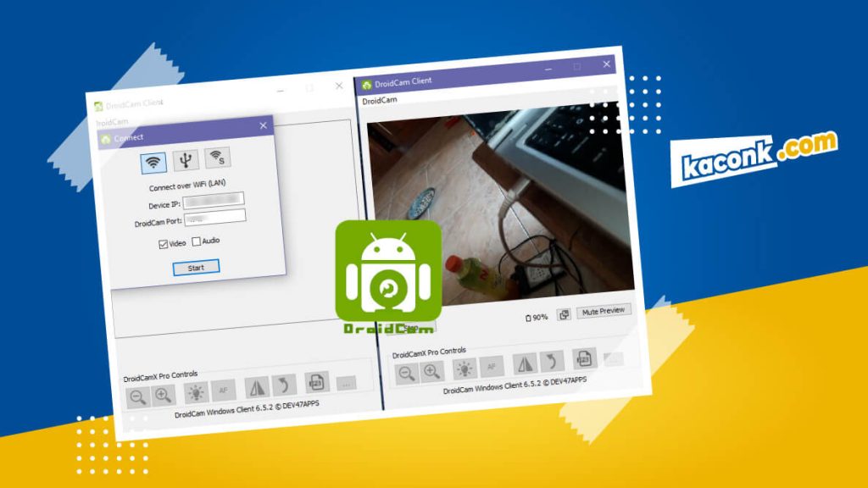Zoom in using the preview window's Pro Controls

(x=431, y=371)
